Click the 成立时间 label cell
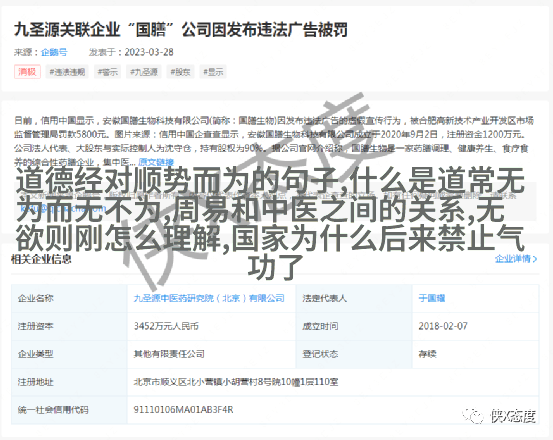This screenshot has width=553, height=440. pos(354,326)
